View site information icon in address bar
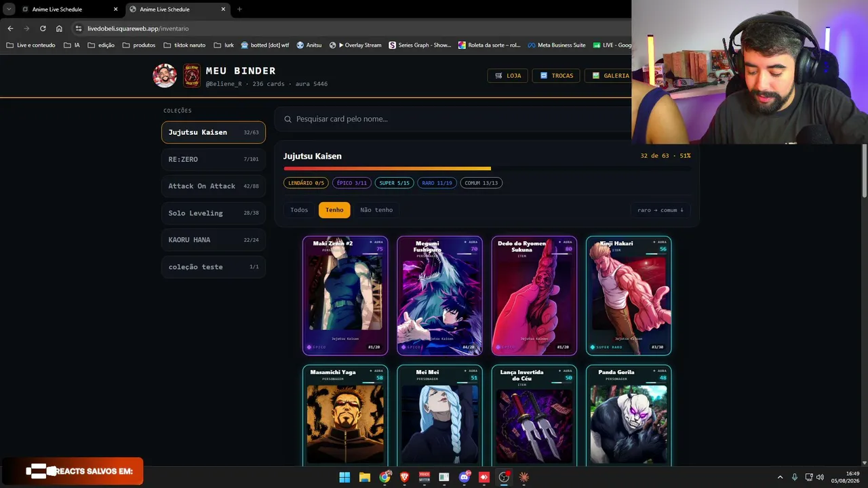868x488 pixels. point(79,28)
